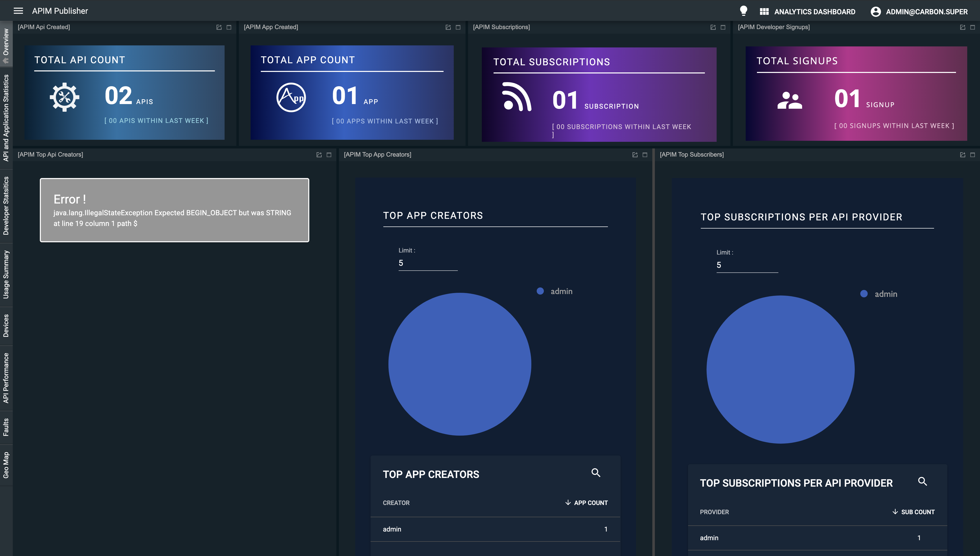Export the APIM Top Api Creators widget

click(x=320, y=155)
